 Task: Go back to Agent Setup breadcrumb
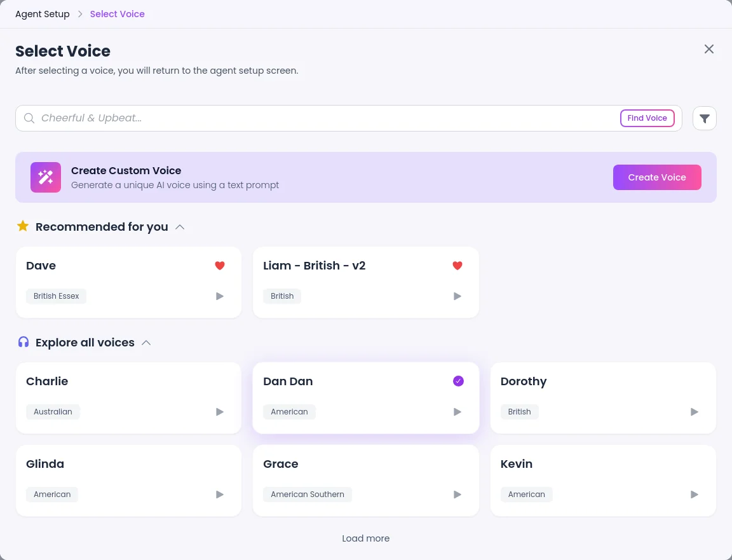tap(43, 14)
